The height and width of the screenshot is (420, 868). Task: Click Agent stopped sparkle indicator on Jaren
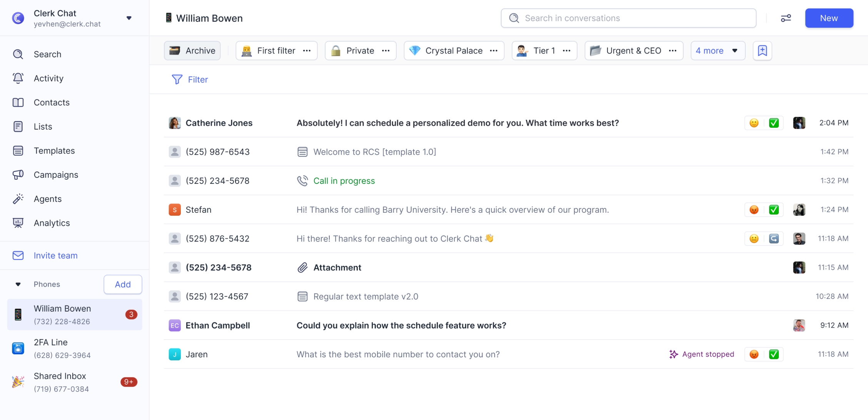coord(673,354)
